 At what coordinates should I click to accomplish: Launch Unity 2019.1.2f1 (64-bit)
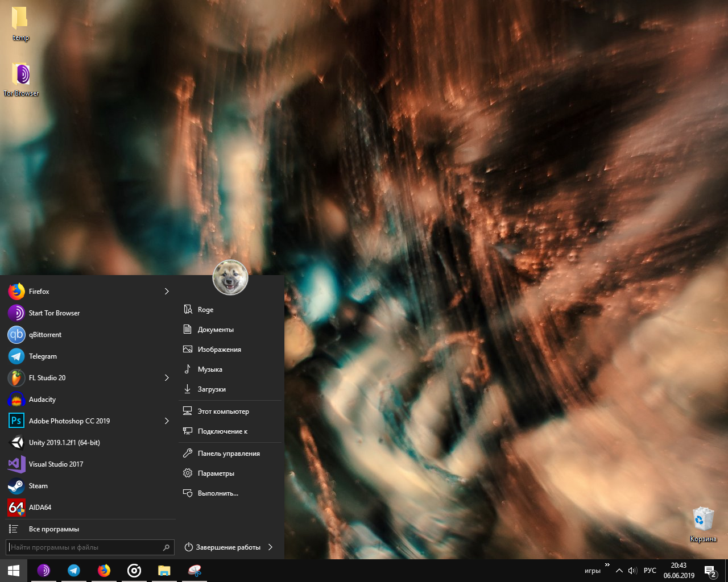(64, 443)
